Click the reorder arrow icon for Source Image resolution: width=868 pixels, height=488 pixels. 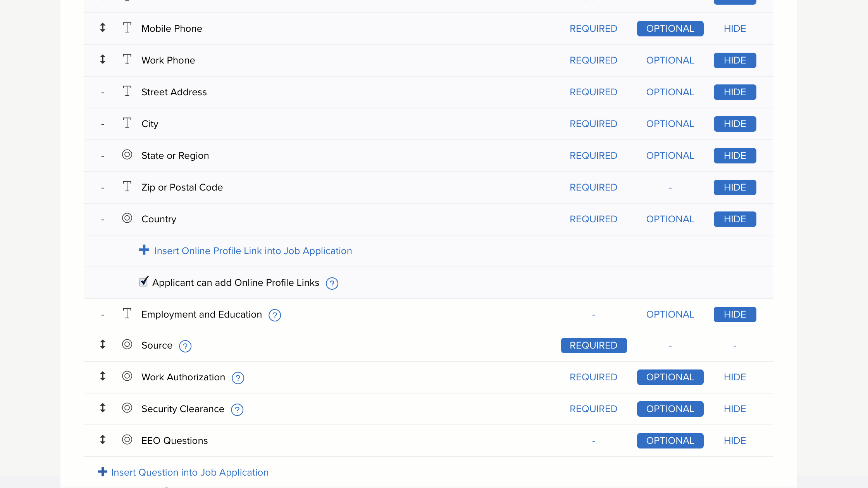click(103, 344)
